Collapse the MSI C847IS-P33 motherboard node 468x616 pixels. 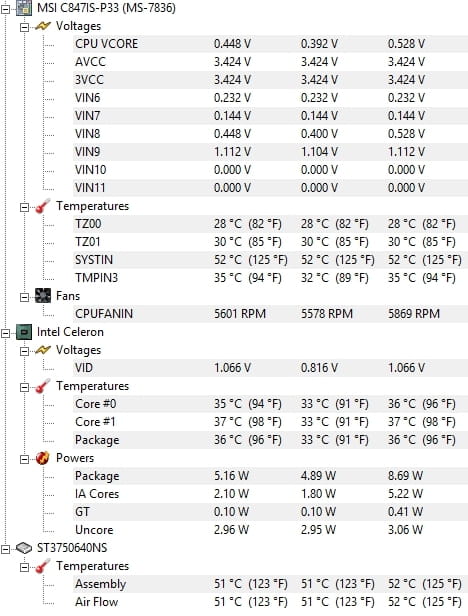(6, 8)
